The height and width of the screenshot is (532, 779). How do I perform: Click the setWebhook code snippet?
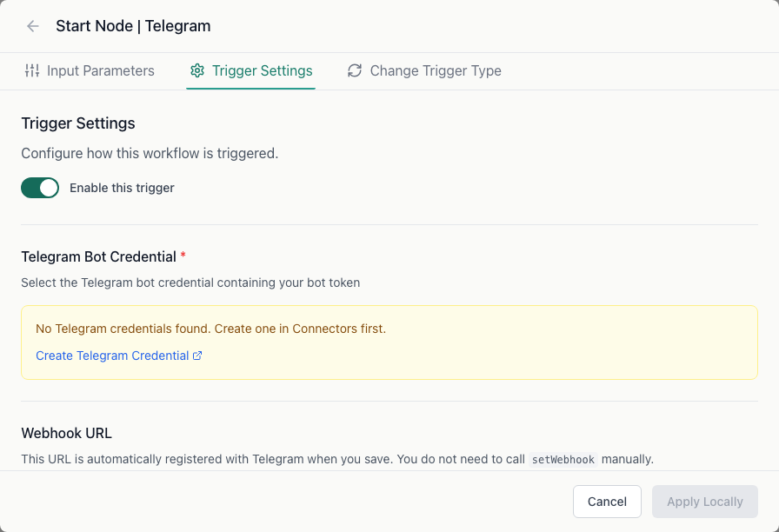[563, 459]
